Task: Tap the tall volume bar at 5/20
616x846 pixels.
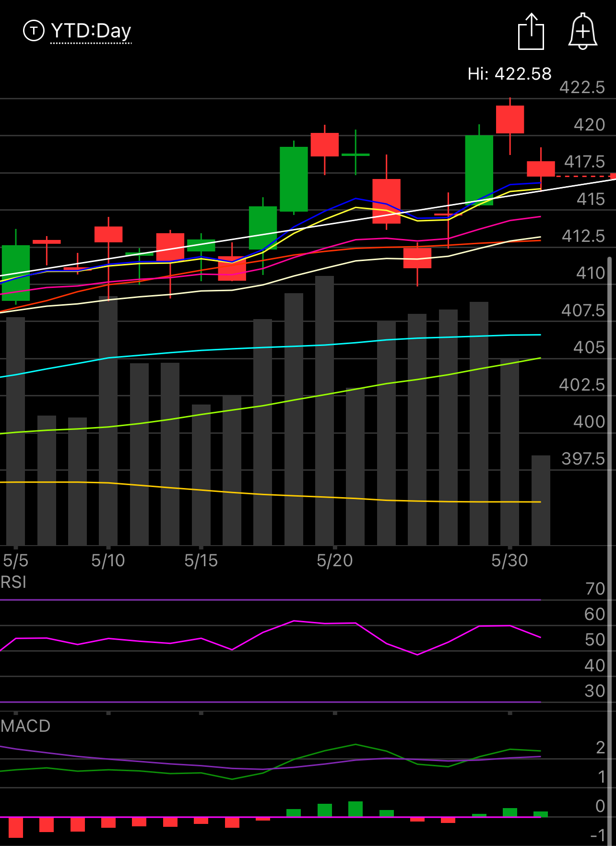Action: coord(325,410)
